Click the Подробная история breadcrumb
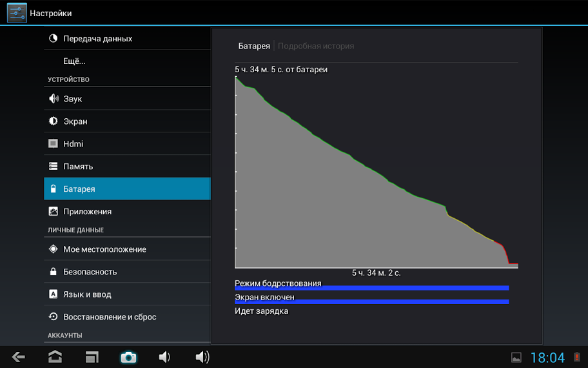Viewport: 588px width, 368px height. pos(316,46)
